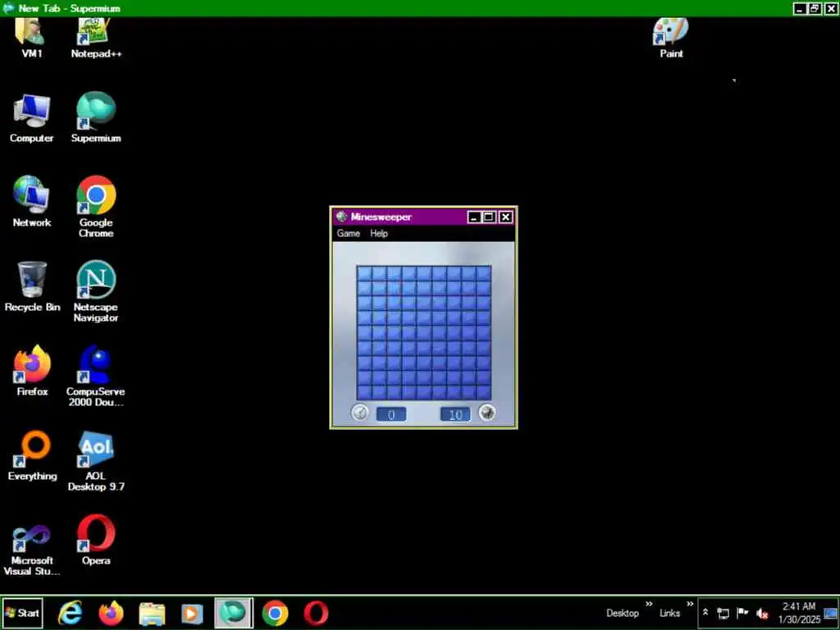Image resolution: width=840 pixels, height=630 pixels.
Task: Click the Show Desktop button
Action: point(831,613)
